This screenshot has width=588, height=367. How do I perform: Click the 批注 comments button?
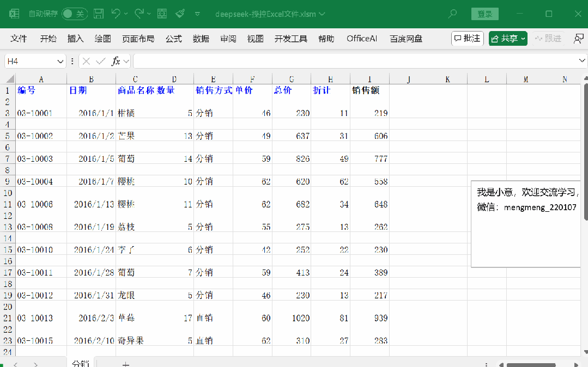(x=467, y=38)
